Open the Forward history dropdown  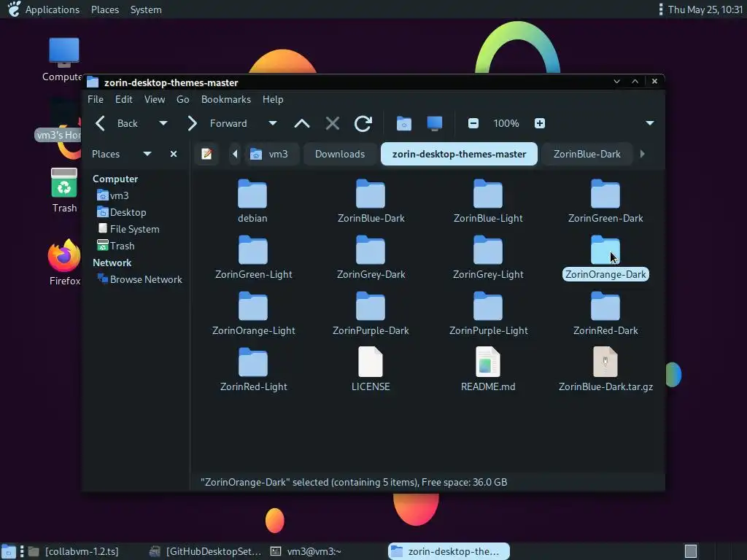(x=273, y=123)
